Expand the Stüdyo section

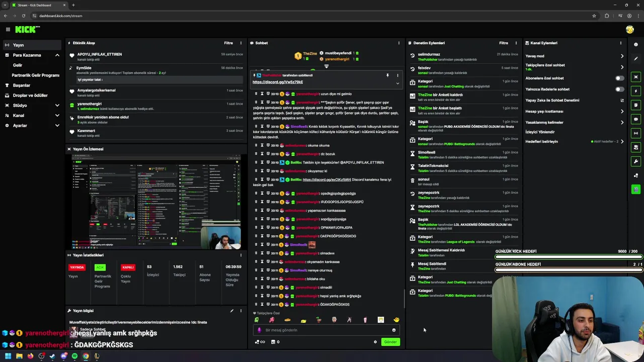(x=57, y=106)
